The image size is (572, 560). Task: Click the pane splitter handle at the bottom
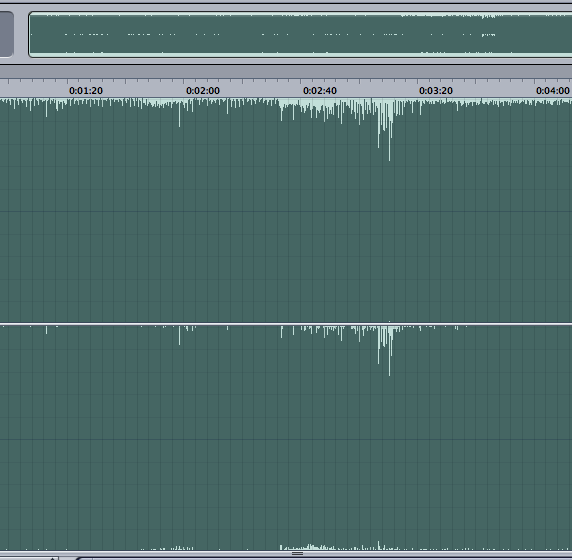(298, 553)
